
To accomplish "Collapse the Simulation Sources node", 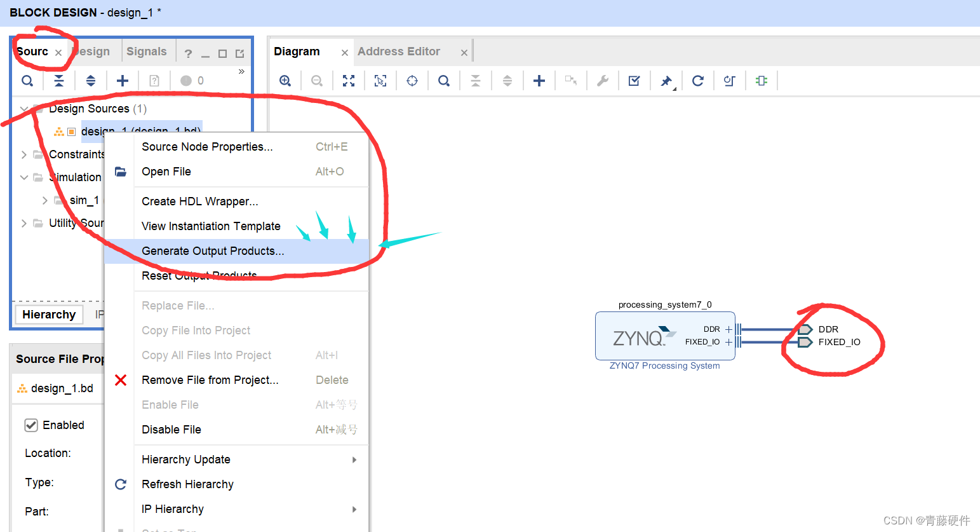I will tap(23, 177).
